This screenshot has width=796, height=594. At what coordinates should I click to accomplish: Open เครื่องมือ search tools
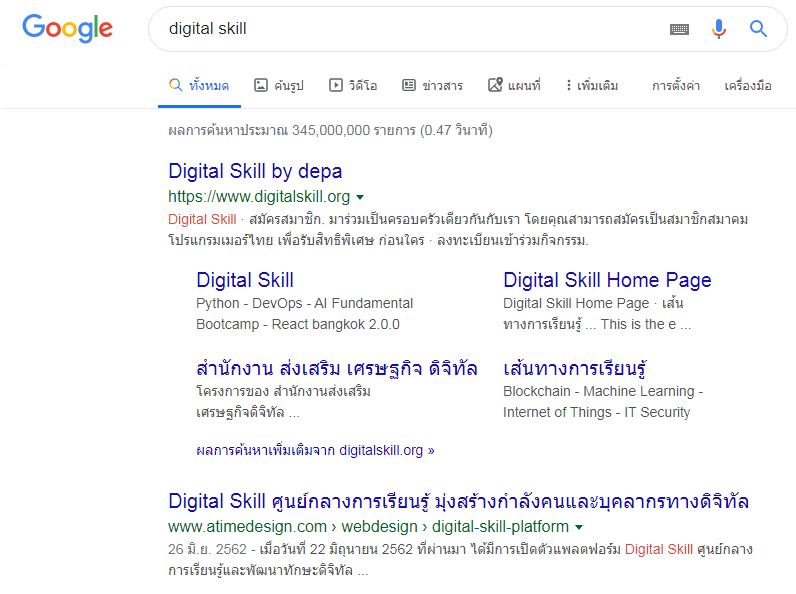[x=748, y=85]
